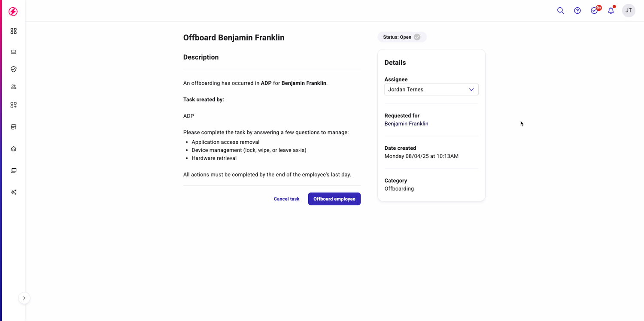Viewport: 644px width, 321px height.
Task: Open the search magnifier in top bar
Action: (x=560, y=10)
